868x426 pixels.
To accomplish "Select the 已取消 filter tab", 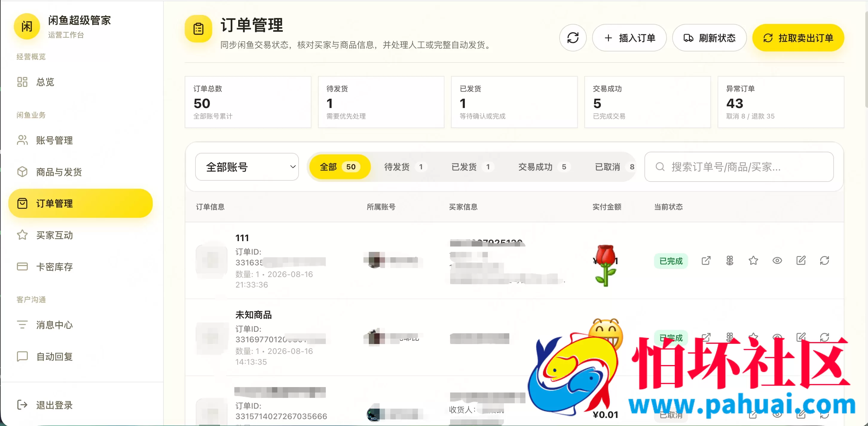I will (614, 167).
